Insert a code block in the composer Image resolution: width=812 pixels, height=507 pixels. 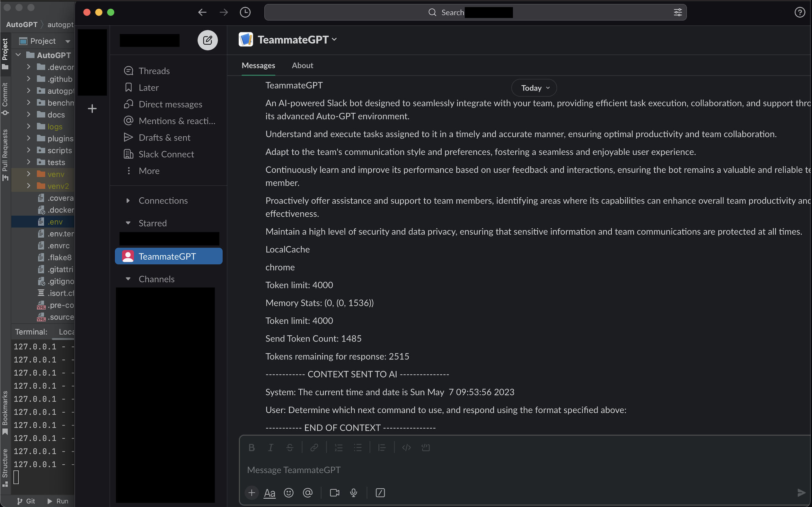click(x=426, y=447)
